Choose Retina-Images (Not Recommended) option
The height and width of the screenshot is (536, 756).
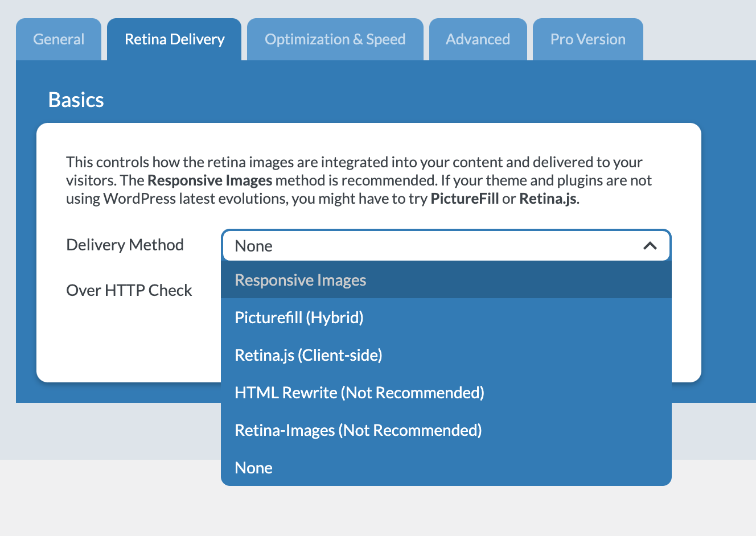pos(358,430)
